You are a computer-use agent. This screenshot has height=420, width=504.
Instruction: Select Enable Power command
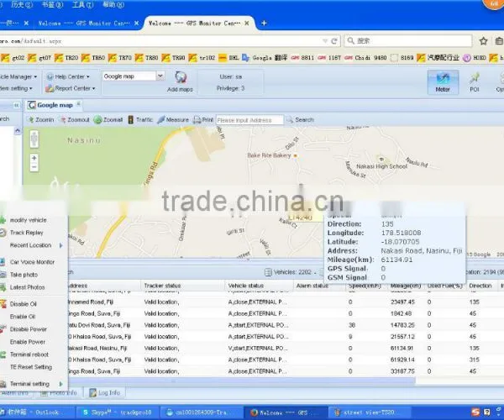pos(28,342)
